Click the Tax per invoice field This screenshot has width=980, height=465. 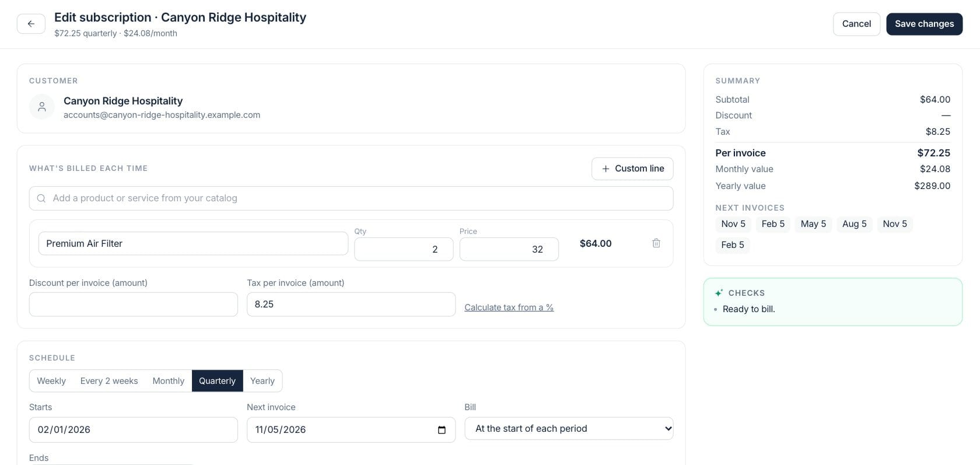point(351,305)
